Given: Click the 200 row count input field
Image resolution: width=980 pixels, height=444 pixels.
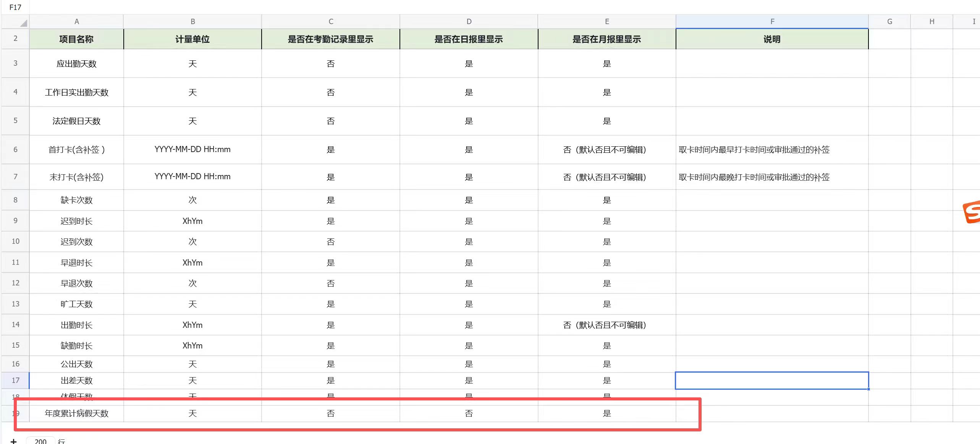Looking at the screenshot, I should coord(40,441).
